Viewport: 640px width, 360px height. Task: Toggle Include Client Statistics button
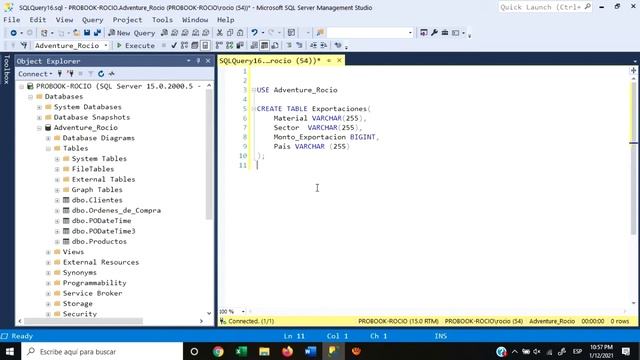pos(240,45)
